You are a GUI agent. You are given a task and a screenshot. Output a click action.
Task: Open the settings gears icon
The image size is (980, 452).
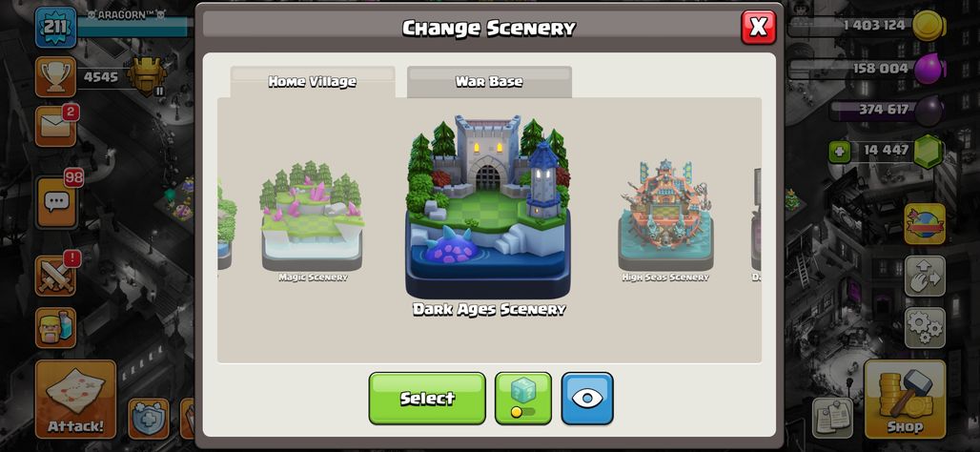point(925,327)
